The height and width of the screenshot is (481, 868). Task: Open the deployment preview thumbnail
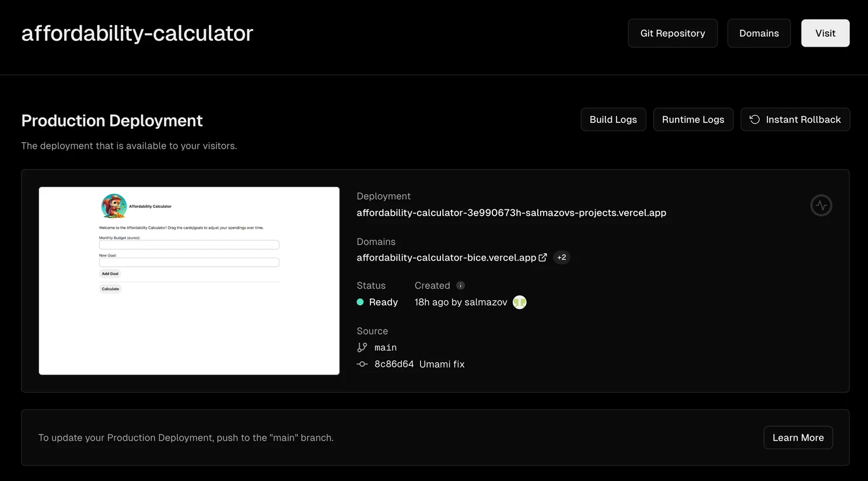tap(189, 281)
